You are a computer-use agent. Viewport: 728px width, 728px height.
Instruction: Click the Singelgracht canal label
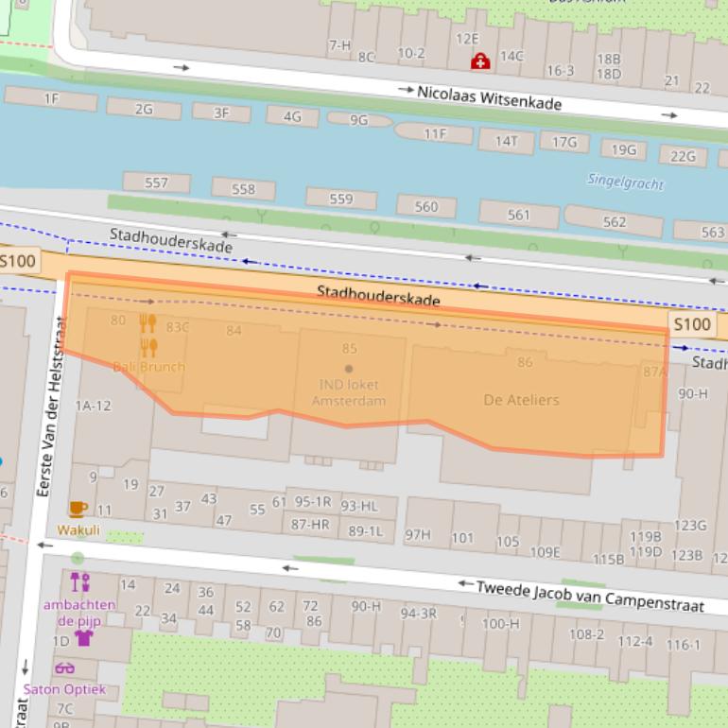tap(625, 181)
